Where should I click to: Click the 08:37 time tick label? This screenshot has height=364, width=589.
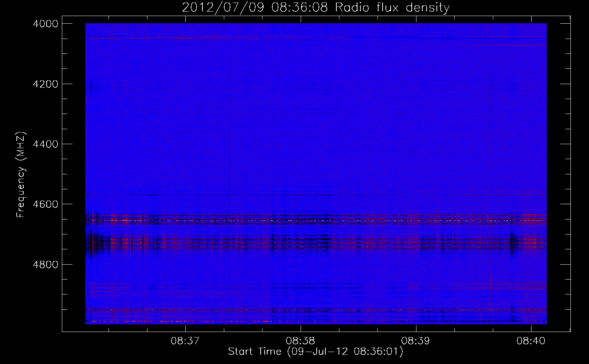click(186, 341)
